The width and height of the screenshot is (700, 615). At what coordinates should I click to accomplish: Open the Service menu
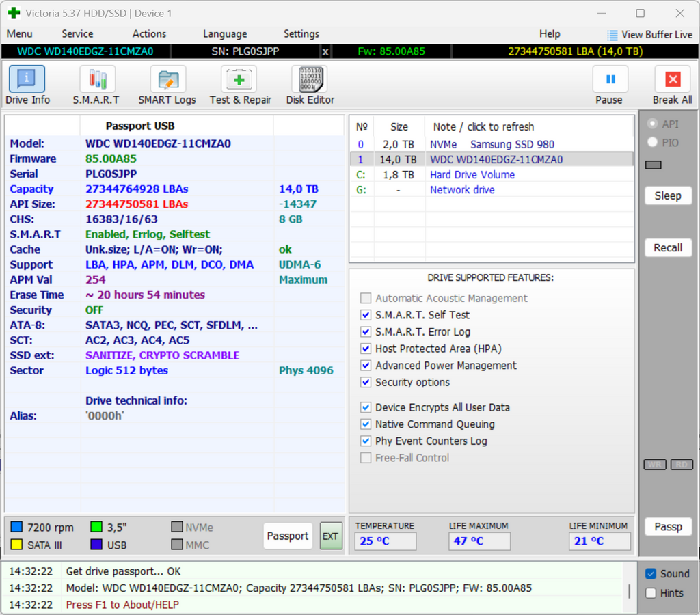(x=77, y=34)
